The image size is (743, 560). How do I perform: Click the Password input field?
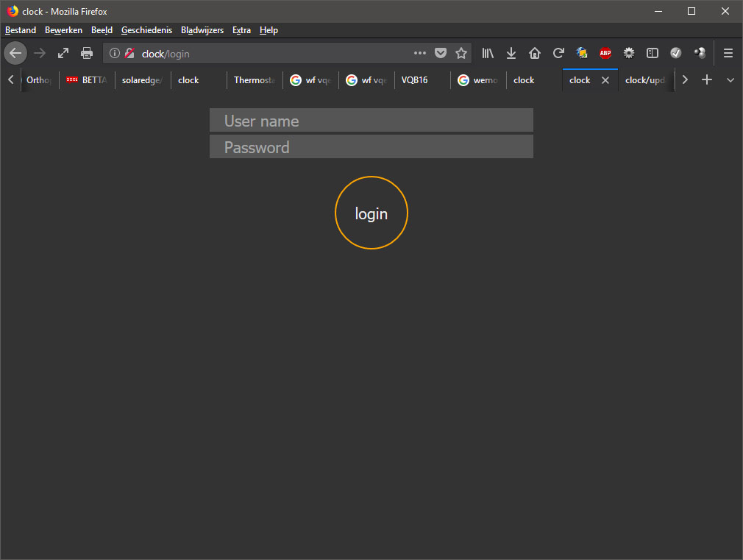[371, 147]
